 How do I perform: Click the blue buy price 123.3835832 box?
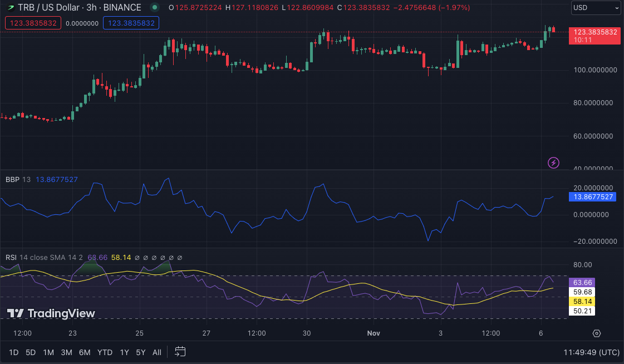[x=131, y=23]
